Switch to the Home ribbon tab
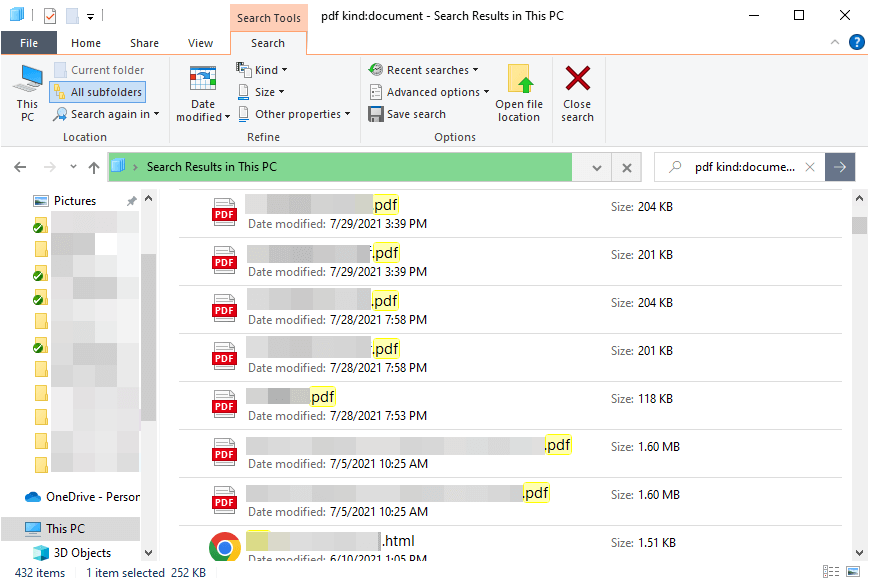Viewport: 869px width, 585px height. point(86,43)
